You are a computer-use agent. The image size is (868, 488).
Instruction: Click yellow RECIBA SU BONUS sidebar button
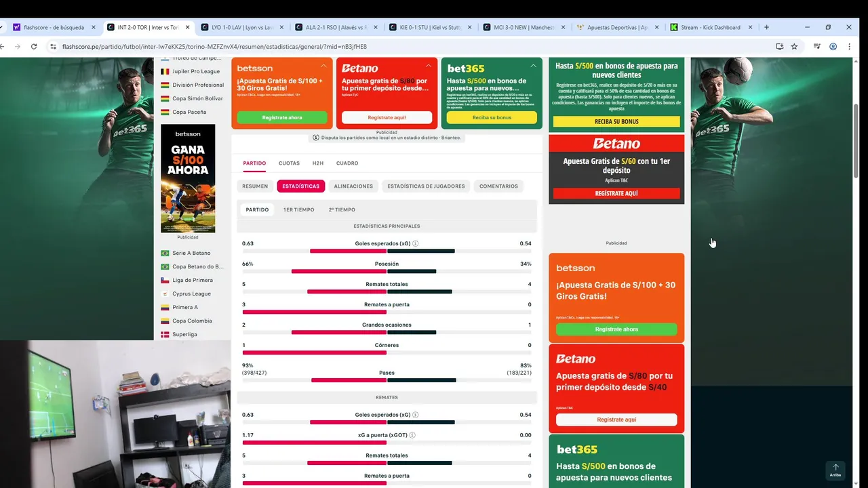pos(616,121)
